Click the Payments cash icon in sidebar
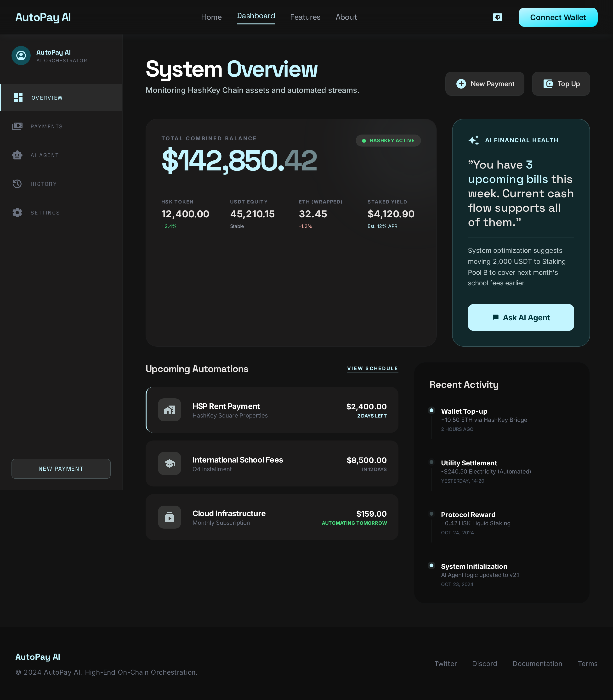The width and height of the screenshot is (613, 700). [x=17, y=127]
